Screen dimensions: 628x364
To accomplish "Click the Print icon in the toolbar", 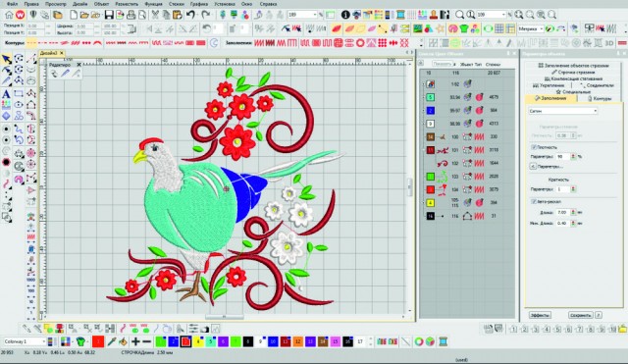I will point(131,15).
